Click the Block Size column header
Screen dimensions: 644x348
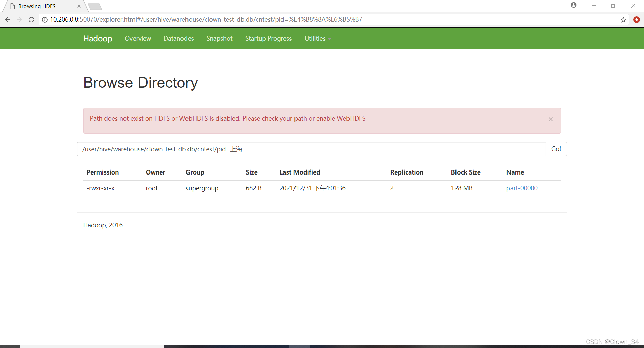click(466, 172)
